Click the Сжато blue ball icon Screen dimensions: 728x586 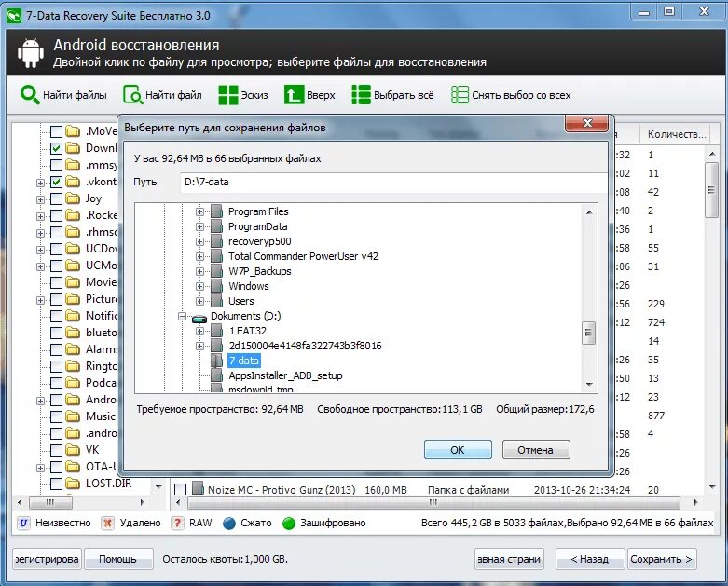229,524
